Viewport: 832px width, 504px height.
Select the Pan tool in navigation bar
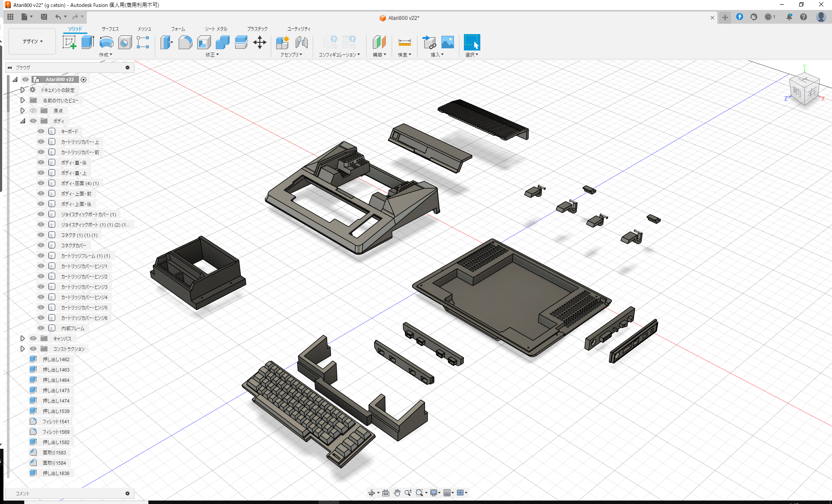[x=397, y=492]
